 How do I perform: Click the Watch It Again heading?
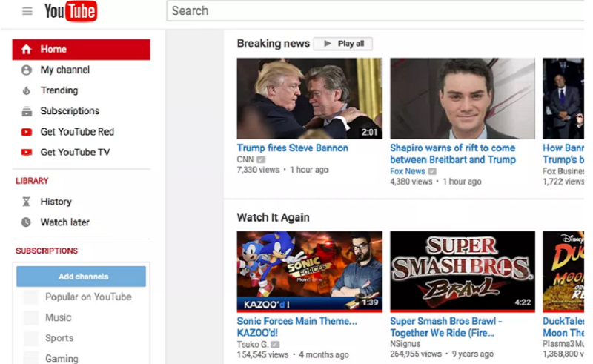(x=273, y=217)
